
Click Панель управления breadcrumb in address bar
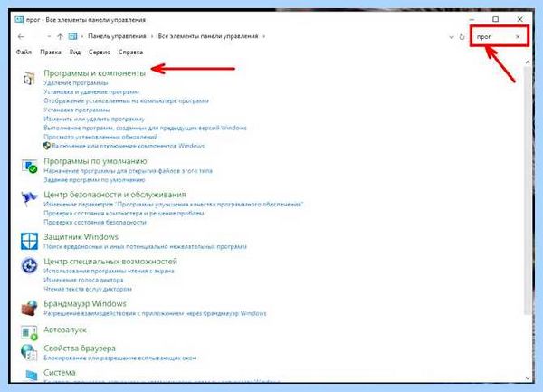pos(117,36)
